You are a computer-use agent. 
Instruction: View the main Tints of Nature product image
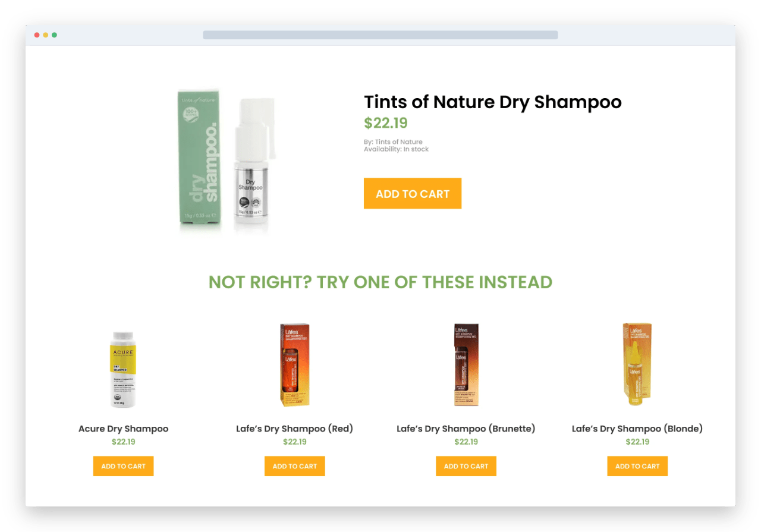click(x=227, y=161)
